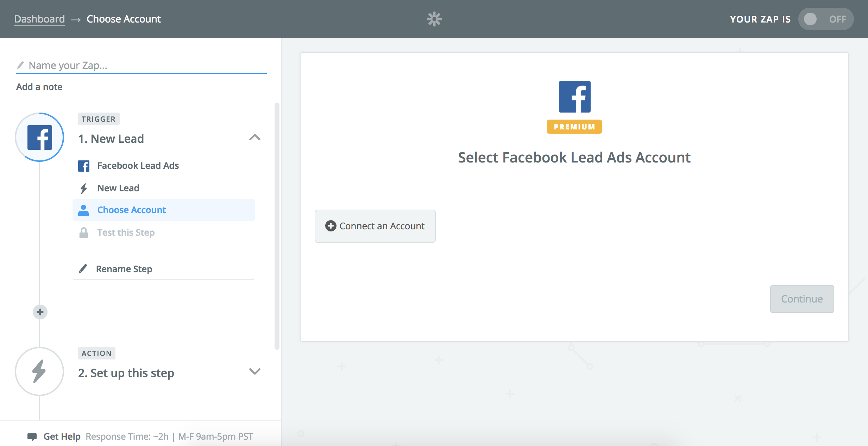Click the Connect an Account button
This screenshot has height=446, width=868.
375,226
